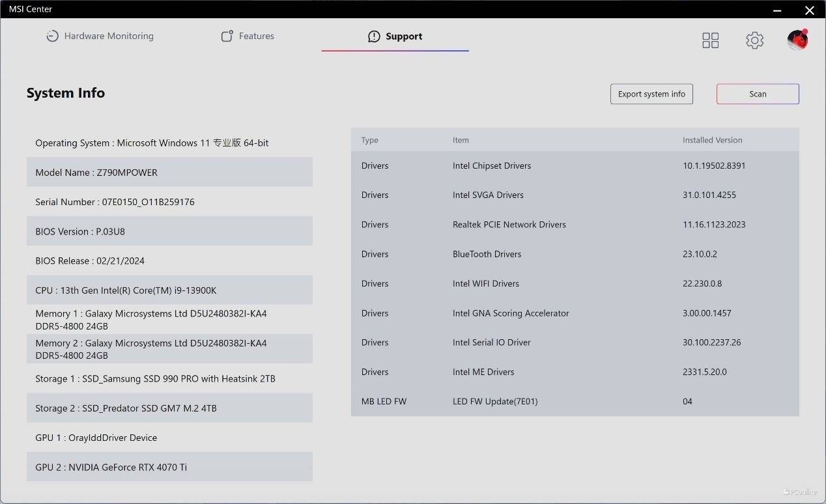Click the Export system info button
Image resolution: width=826 pixels, height=504 pixels.
(x=651, y=94)
